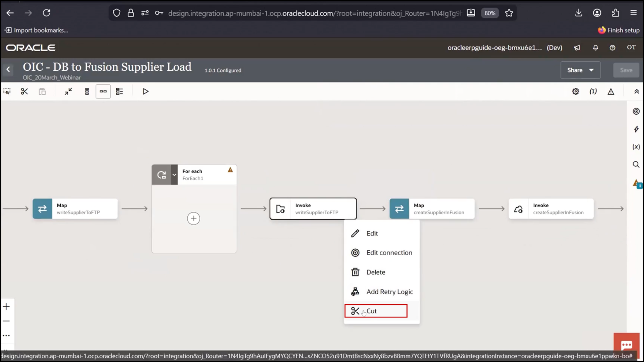The width and height of the screenshot is (644, 362).
Task: Switch to vertical layout icon
Action: tap(87, 92)
